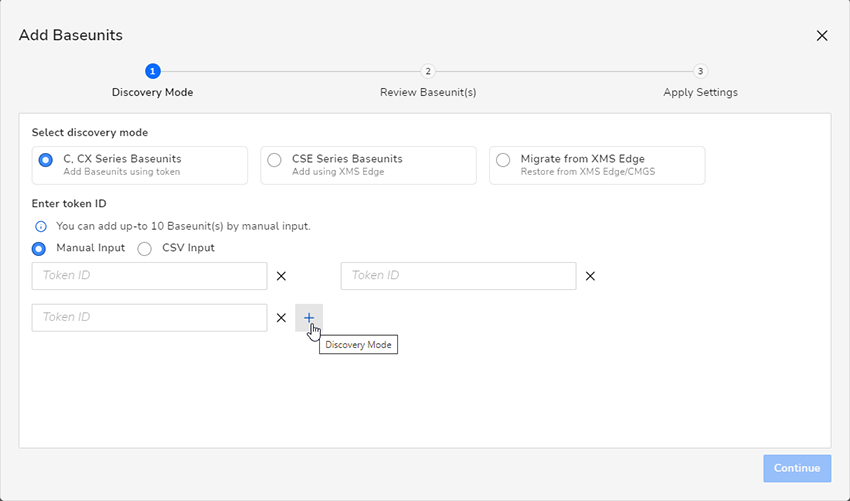The width and height of the screenshot is (850, 501).
Task: Remove the first Token ID field
Action: 281,276
